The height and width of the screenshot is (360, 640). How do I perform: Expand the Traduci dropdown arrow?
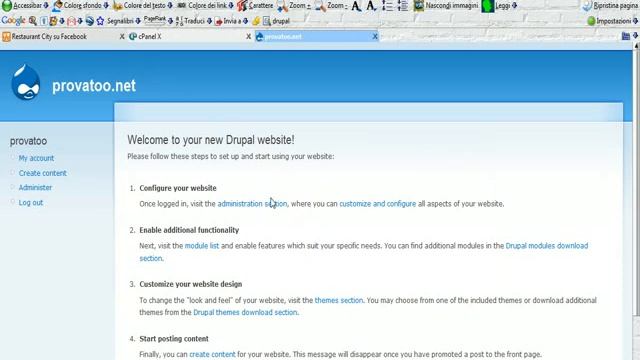click(x=209, y=21)
